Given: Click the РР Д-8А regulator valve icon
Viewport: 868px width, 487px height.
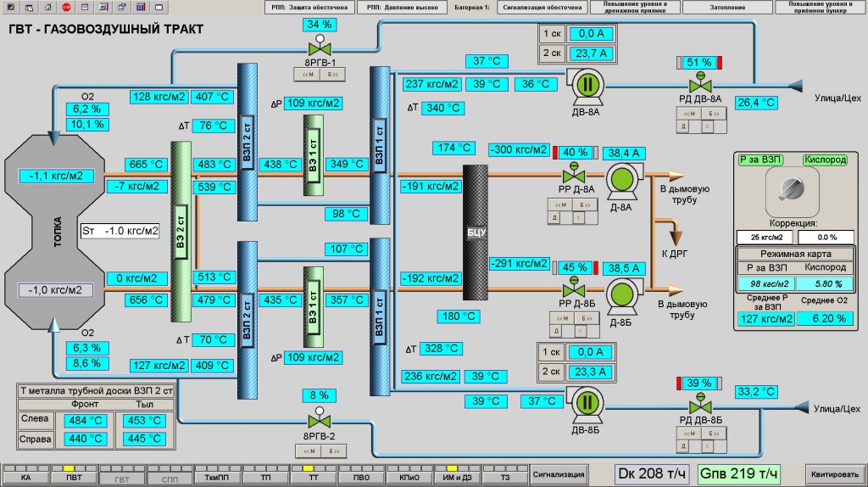Looking at the screenshot, I should pos(574,173).
